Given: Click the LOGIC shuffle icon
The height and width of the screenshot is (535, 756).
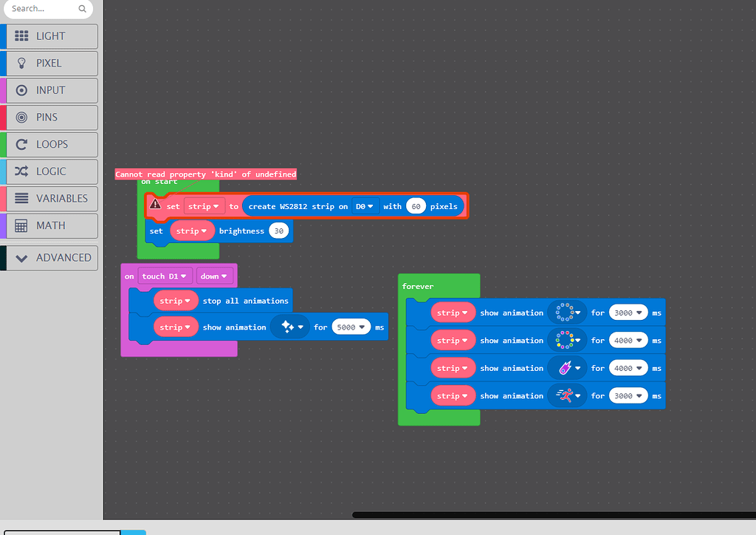Looking at the screenshot, I should point(21,171).
